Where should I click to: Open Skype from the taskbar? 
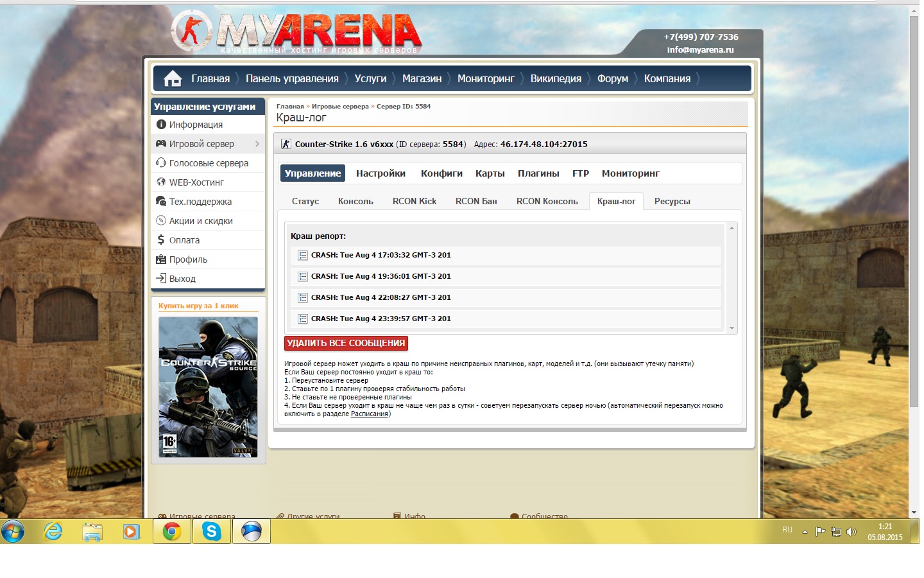point(211,532)
